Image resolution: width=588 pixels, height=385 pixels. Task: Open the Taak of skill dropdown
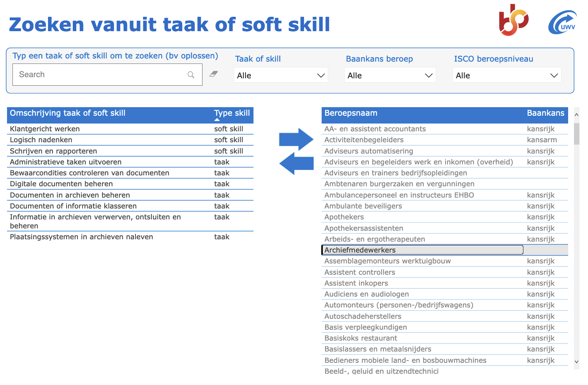point(281,75)
